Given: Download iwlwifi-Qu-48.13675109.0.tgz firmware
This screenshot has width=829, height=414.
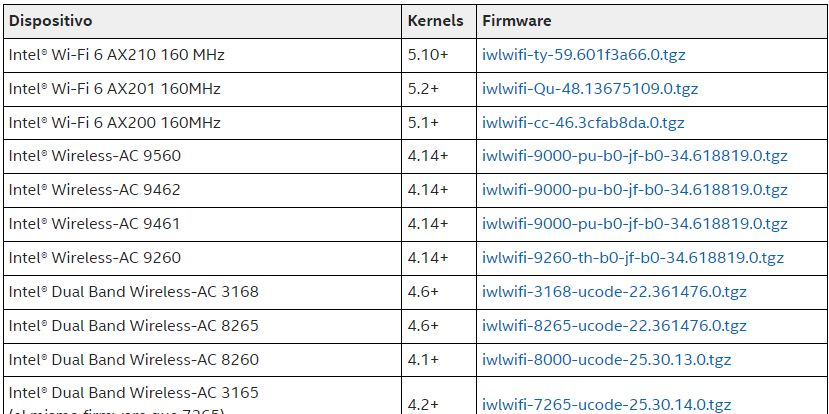Looking at the screenshot, I should pos(590,89).
